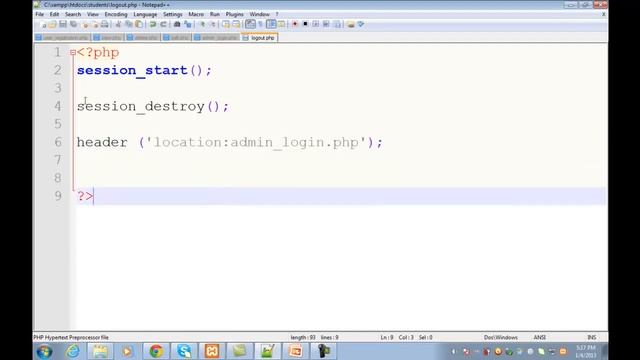Open the File menu

40,14
